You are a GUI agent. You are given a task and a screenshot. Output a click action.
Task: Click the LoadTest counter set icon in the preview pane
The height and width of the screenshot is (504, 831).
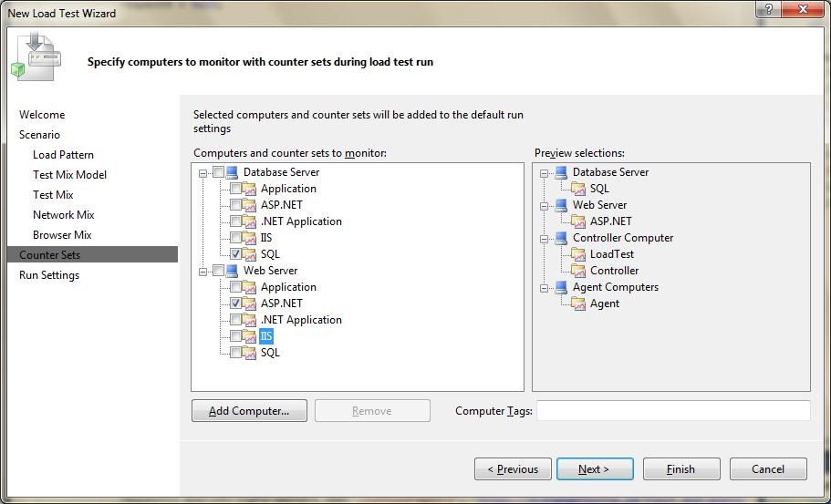(x=578, y=254)
